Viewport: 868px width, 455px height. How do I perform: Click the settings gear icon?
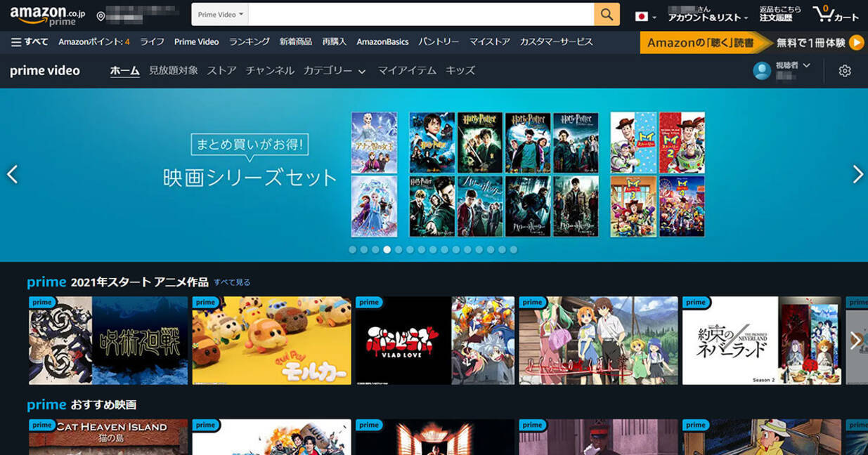[845, 71]
